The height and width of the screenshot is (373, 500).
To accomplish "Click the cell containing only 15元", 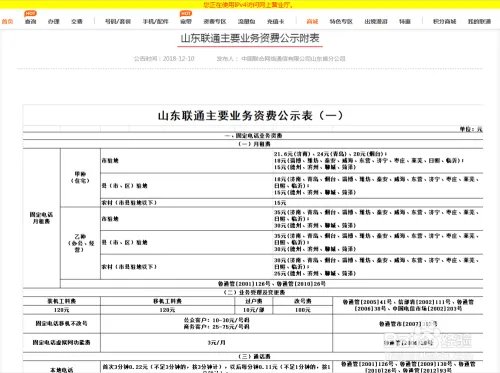I will pos(378,203).
